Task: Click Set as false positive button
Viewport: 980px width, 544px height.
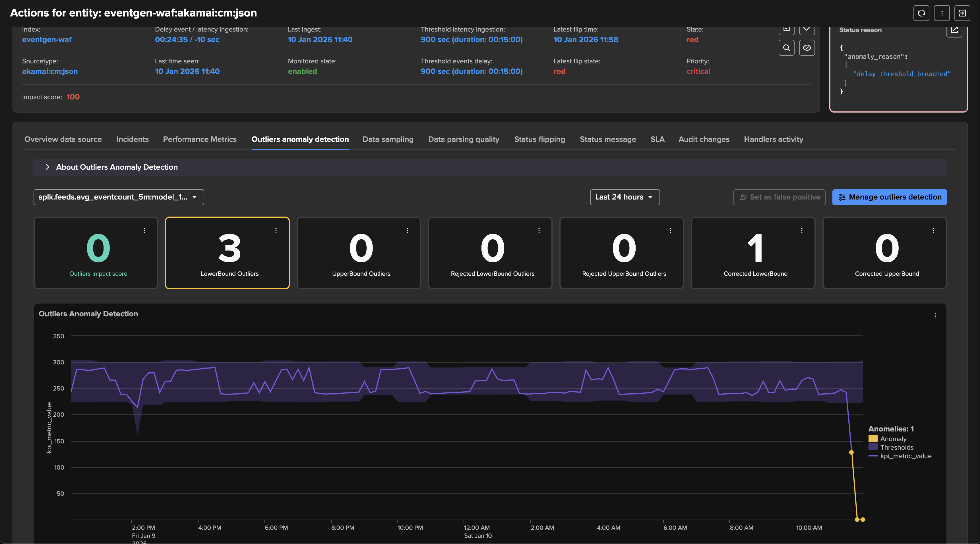Action: pos(779,197)
